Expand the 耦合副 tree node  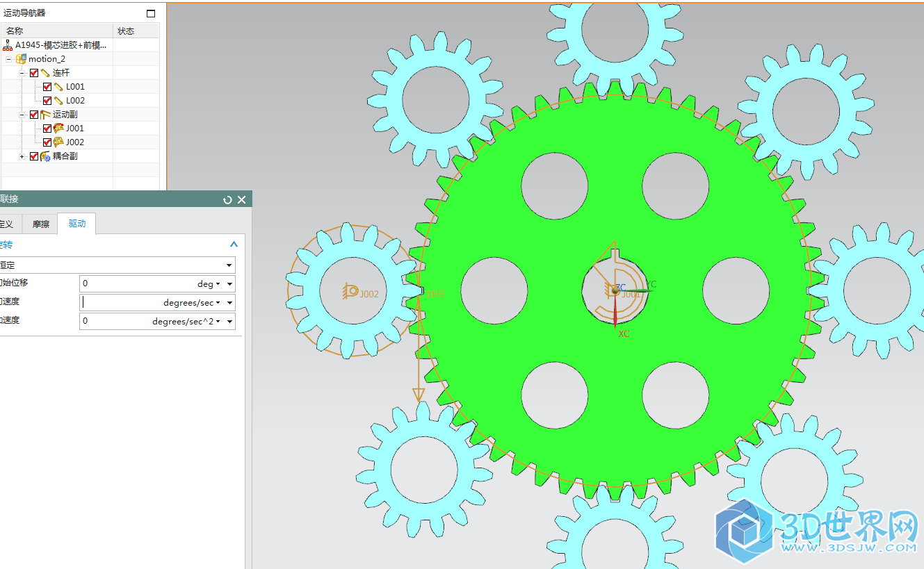[22, 156]
